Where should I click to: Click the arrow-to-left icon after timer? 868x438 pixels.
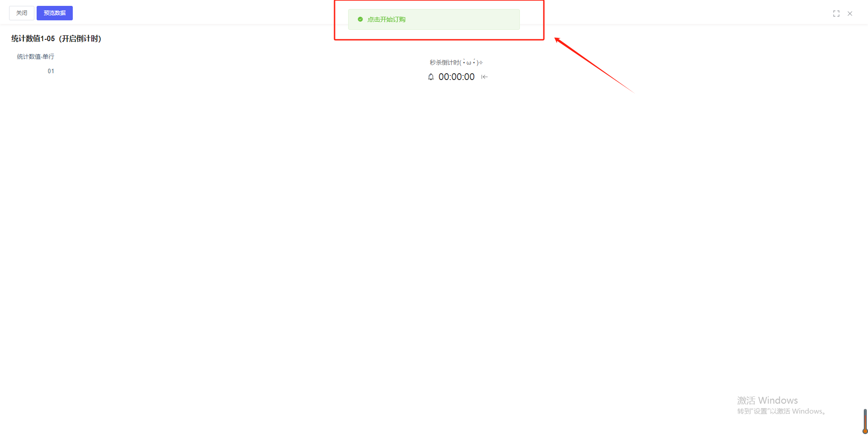pyautogui.click(x=485, y=77)
